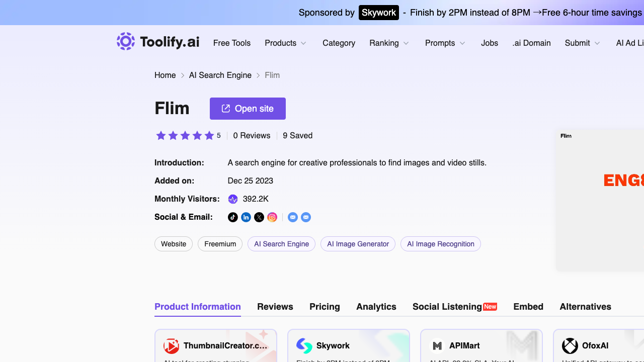Open the Free Tools menu item
644x362 pixels.
(x=232, y=43)
